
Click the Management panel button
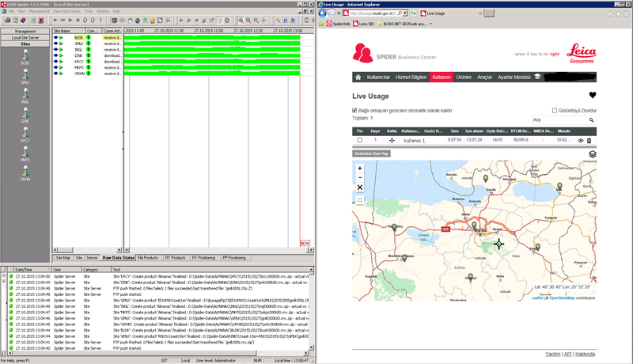click(25, 31)
